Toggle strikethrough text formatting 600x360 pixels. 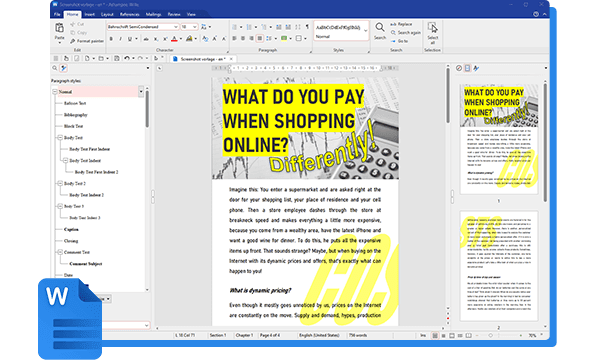[x=146, y=39]
